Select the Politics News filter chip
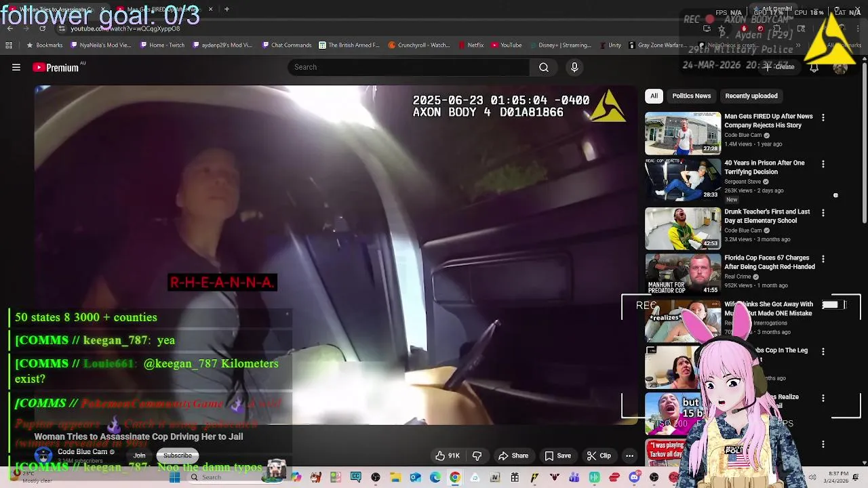Viewport: 868px width, 488px height. click(691, 96)
